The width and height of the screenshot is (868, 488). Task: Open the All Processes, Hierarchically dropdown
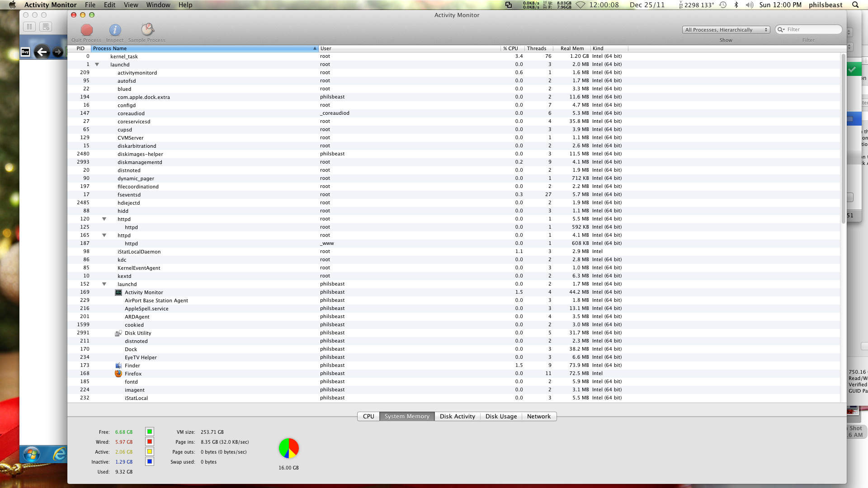tap(726, 30)
